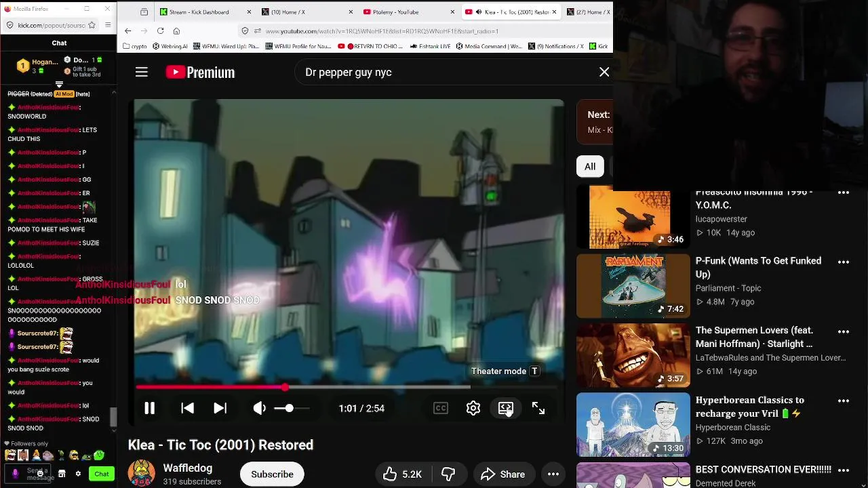Open options for P-Funk video
868x488 pixels.
(844, 262)
